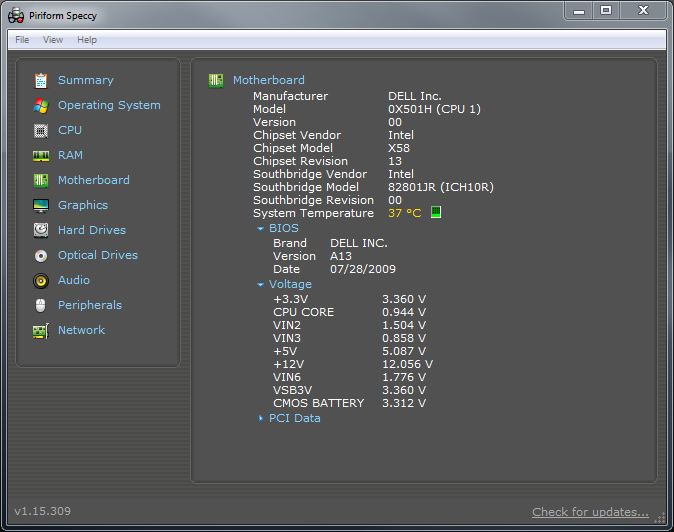Screen dimensions: 674x532
Task: Click the Peripherals mouse icon
Action: 41,305
